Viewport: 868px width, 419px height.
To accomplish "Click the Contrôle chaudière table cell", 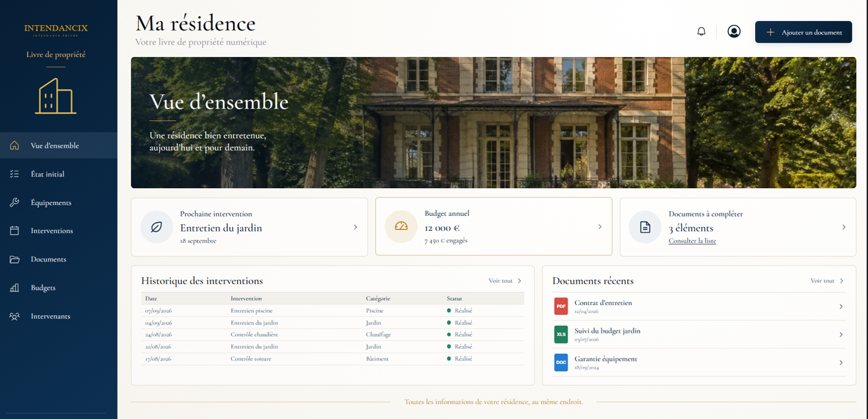I will pyautogui.click(x=254, y=335).
